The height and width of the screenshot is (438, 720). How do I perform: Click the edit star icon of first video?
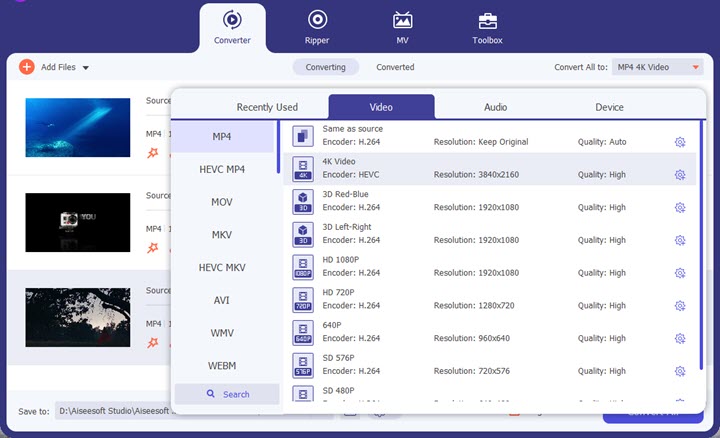click(x=153, y=153)
